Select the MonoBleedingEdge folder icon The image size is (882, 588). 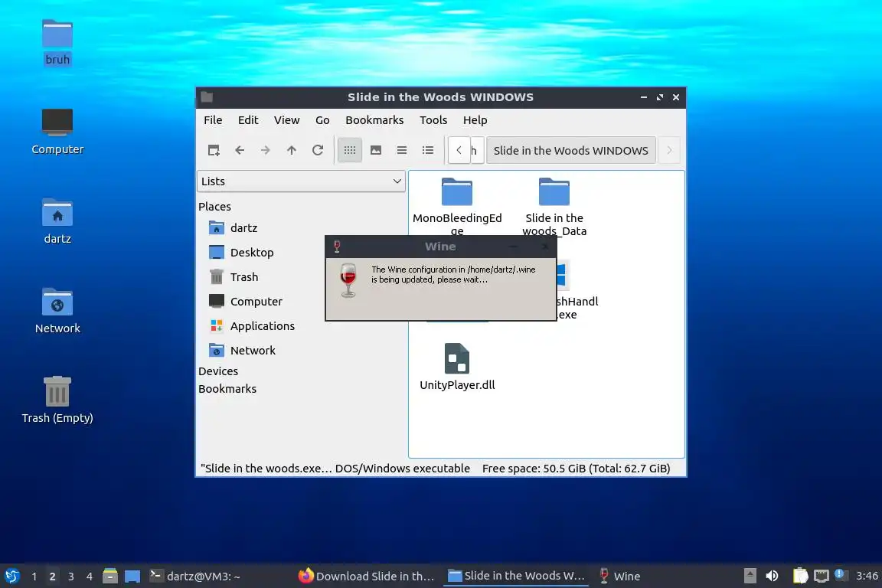pos(457,192)
